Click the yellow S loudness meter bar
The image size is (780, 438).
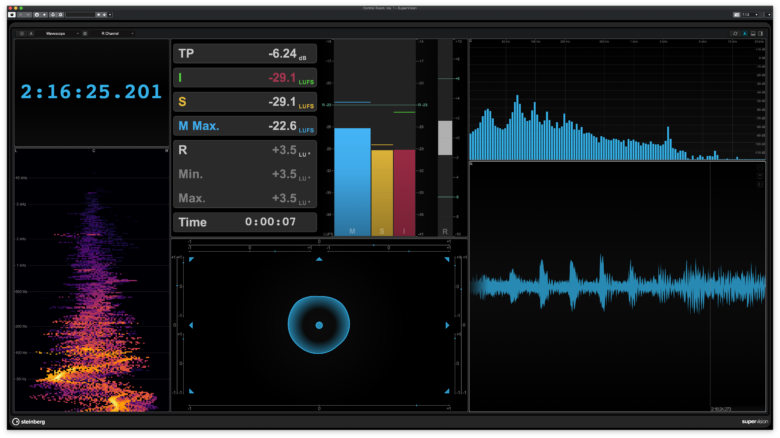point(382,190)
